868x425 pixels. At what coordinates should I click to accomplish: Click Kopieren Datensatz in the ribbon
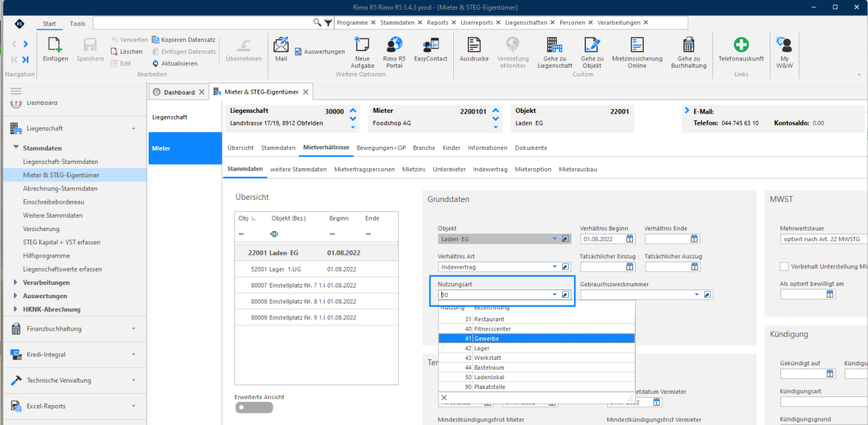[x=184, y=40]
